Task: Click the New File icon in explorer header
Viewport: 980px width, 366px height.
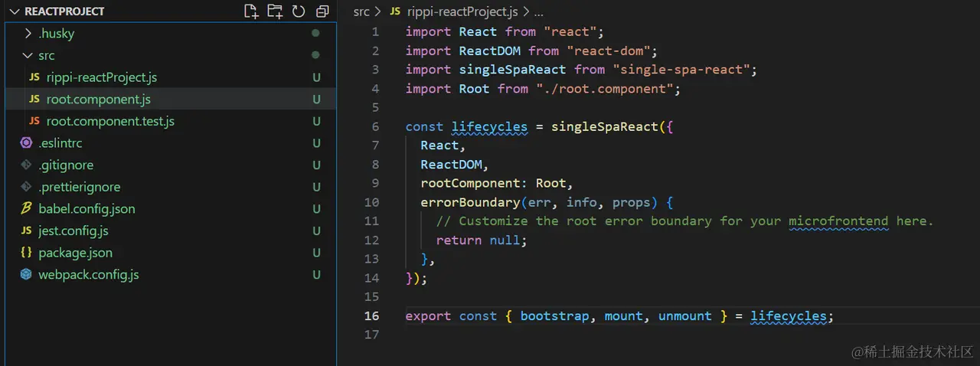Action: (x=251, y=11)
